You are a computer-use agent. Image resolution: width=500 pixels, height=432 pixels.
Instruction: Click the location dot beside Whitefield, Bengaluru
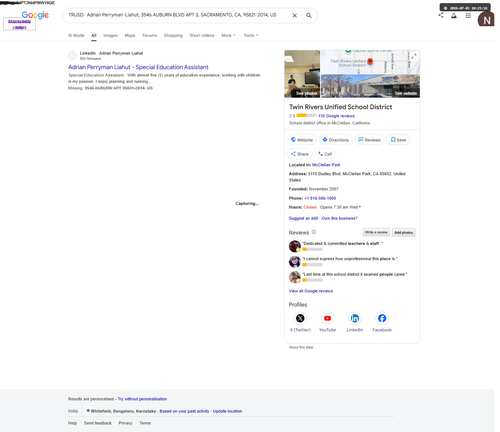(x=88, y=411)
